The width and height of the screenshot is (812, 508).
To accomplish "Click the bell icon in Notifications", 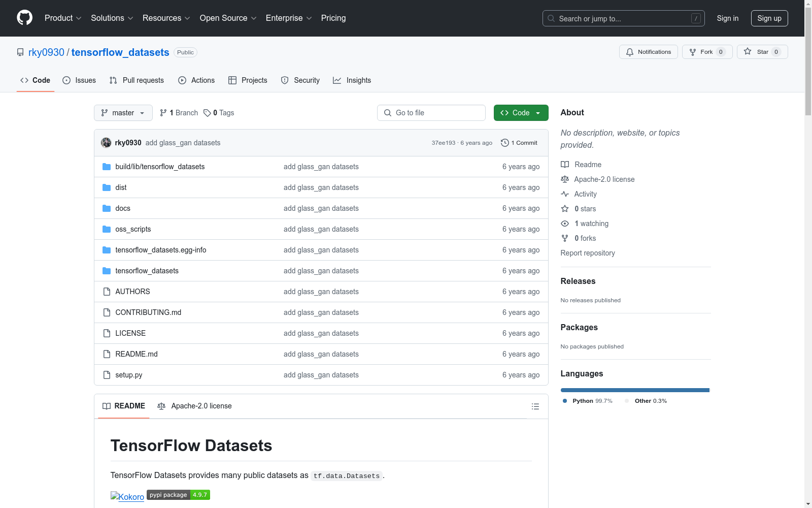I will coord(630,52).
